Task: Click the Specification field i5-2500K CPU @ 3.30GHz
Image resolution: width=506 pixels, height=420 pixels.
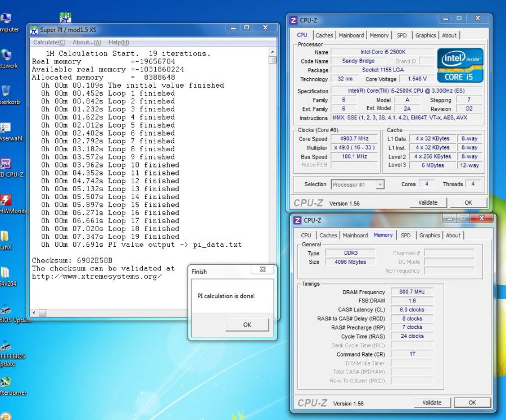Action: 406,91
